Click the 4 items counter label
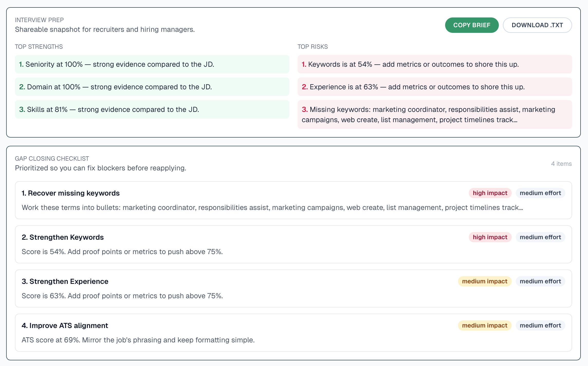 (561, 164)
